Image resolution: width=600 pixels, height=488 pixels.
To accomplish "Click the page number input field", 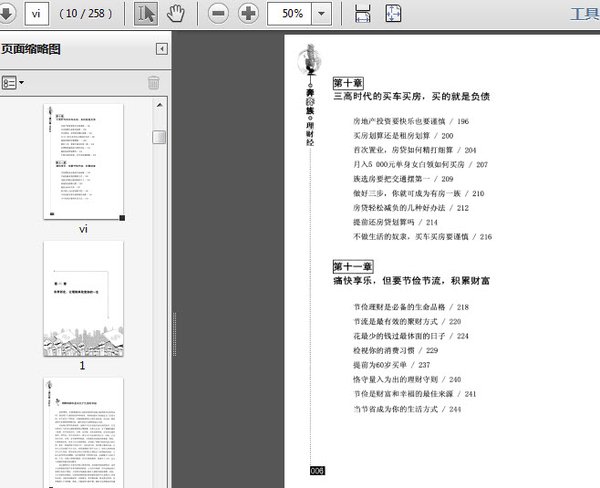I will [x=40, y=15].
